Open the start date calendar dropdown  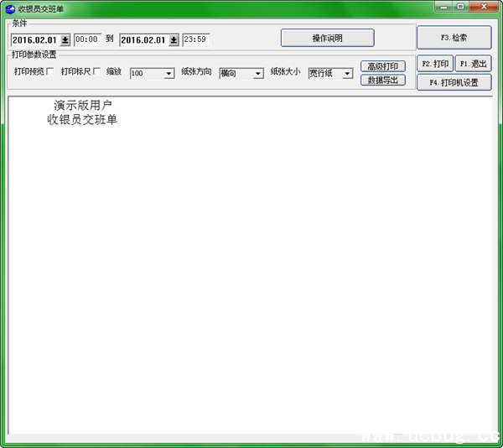[65, 39]
